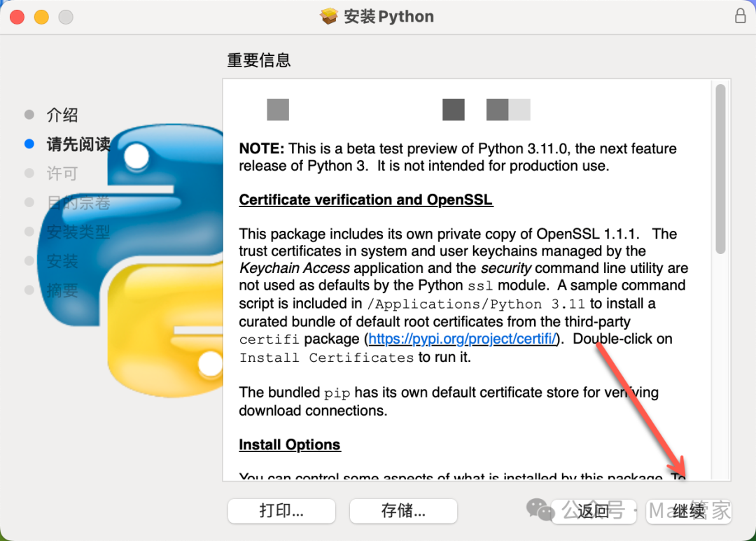Open the pypi.org/project/certifi link
This screenshot has width=756, height=541.
tap(462, 339)
